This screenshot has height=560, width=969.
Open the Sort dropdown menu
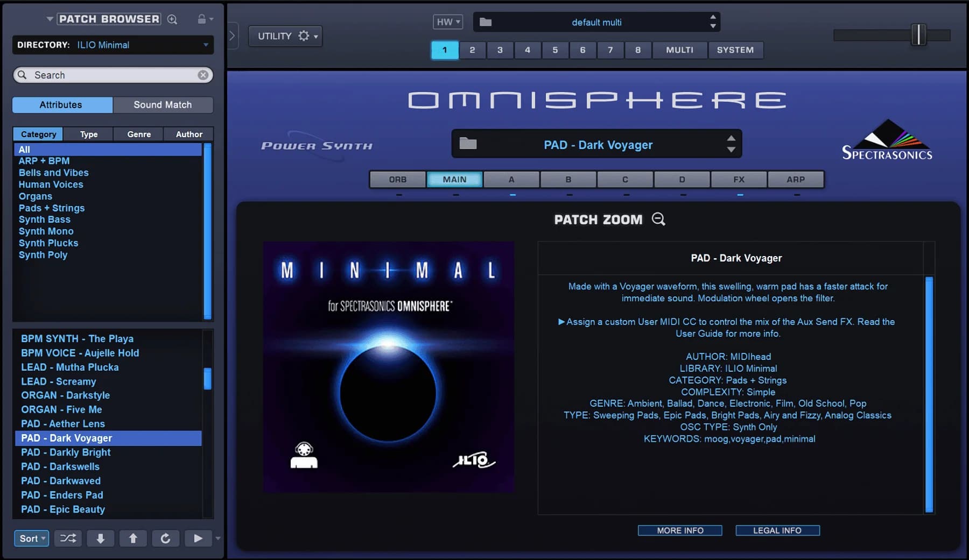pos(31,538)
